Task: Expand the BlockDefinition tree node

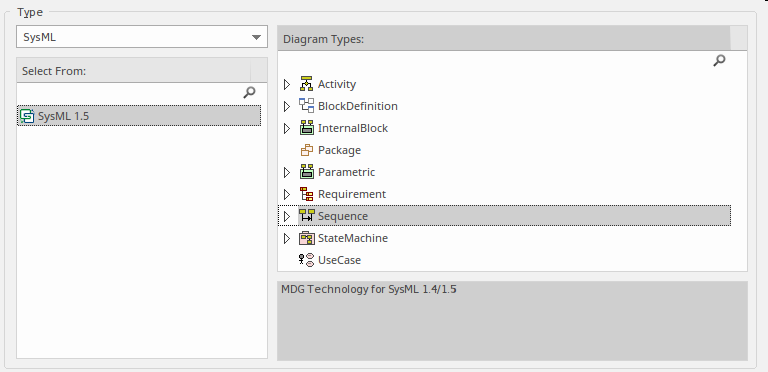Action: point(287,106)
